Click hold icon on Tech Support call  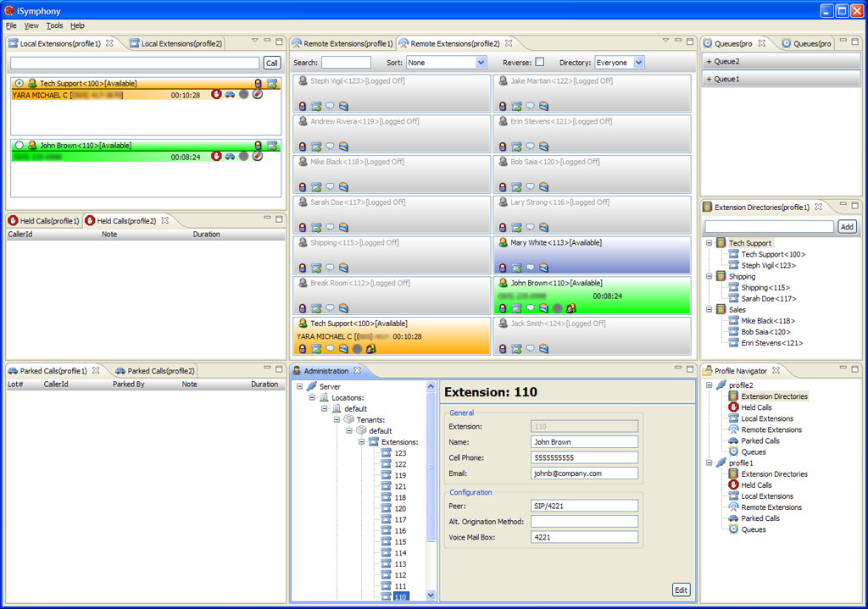(216, 95)
